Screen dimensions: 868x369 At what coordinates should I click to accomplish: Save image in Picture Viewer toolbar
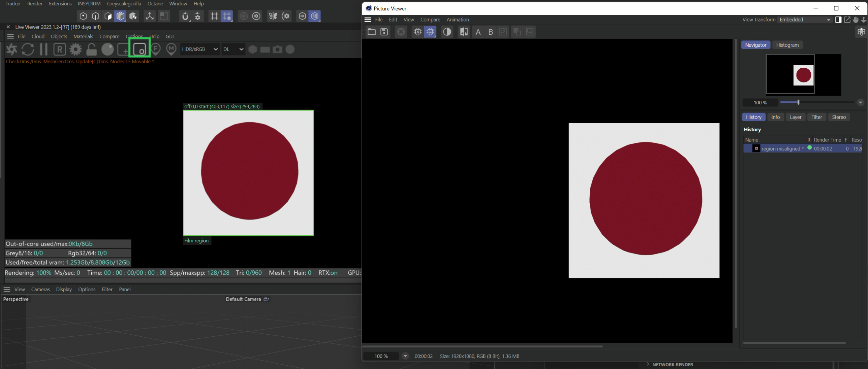coord(384,32)
